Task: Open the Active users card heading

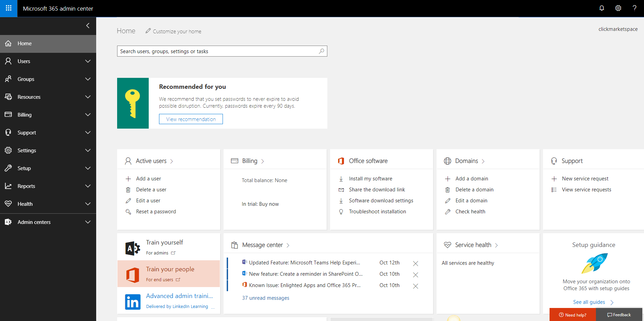Action: (x=151, y=161)
